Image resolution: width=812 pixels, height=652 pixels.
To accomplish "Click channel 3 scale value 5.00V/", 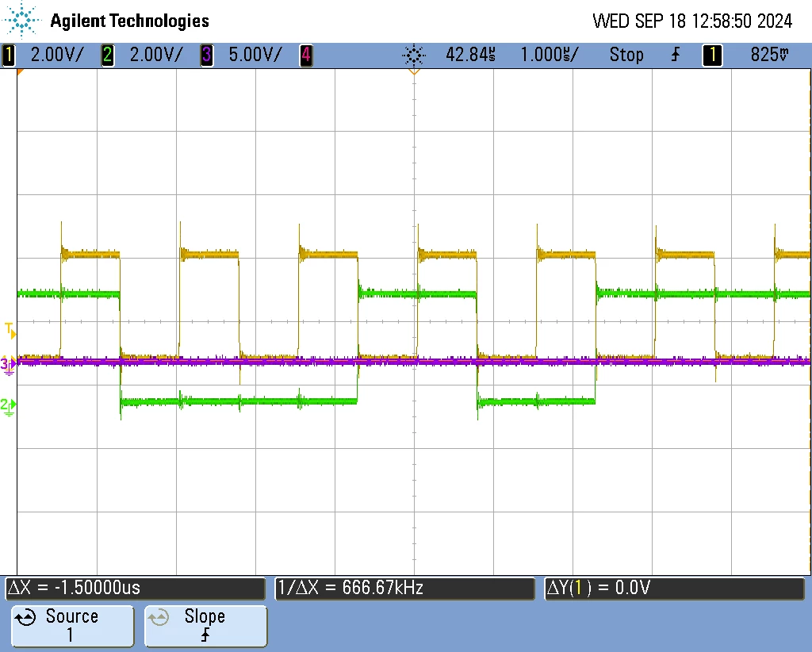I will coord(255,55).
